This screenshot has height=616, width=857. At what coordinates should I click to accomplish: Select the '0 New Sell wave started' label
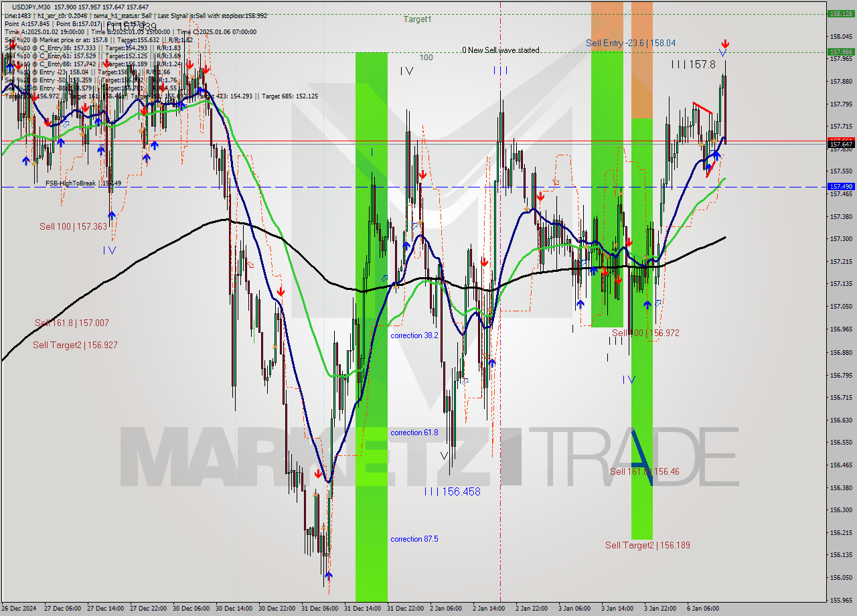pyautogui.click(x=500, y=50)
